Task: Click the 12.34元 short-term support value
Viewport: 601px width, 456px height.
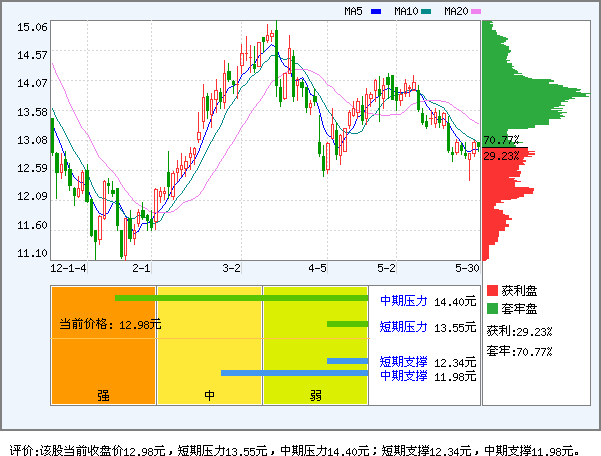Action: pos(455,363)
